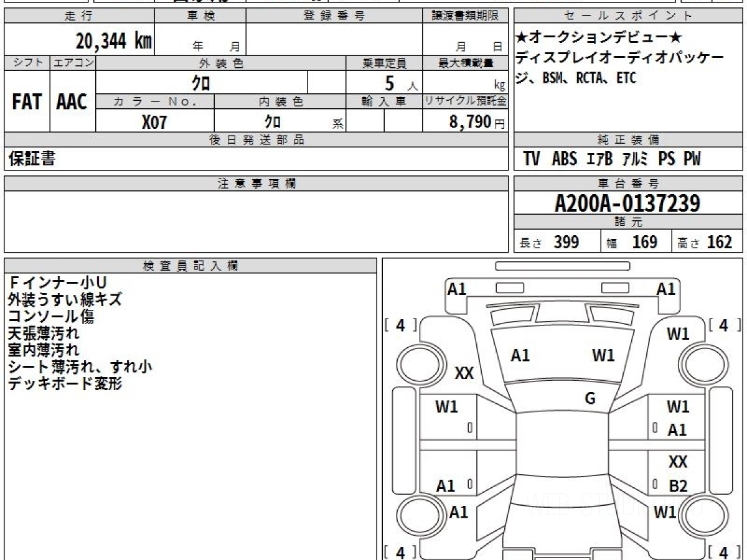Click the seating capacity value 5 人
The image size is (747, 560).
coord(402,83)
